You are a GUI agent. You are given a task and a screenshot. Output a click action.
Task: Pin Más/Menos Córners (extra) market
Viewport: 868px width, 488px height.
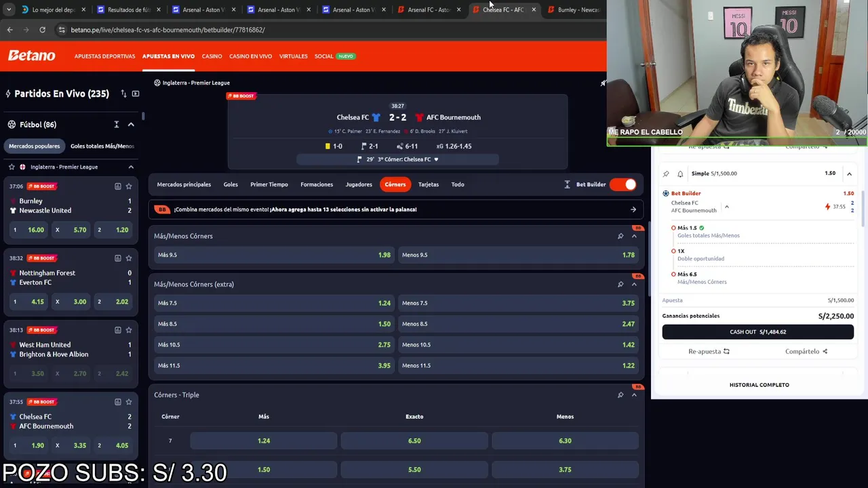tap(620, 284)
